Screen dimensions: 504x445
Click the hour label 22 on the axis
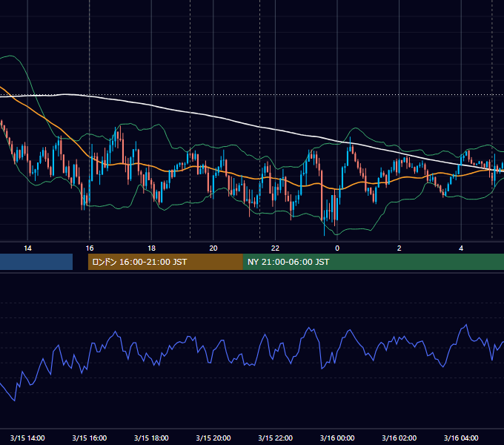[x=275, y=248]
